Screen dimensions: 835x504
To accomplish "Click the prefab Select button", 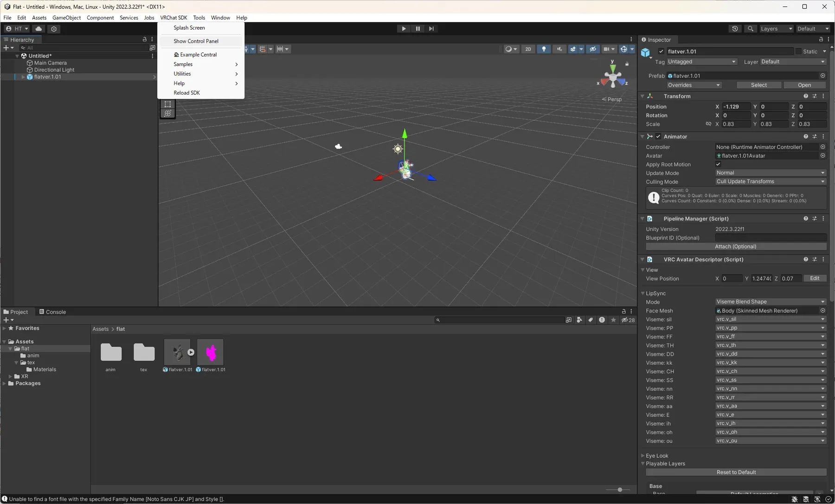I will pyautogui.click(x=759, y=85).
